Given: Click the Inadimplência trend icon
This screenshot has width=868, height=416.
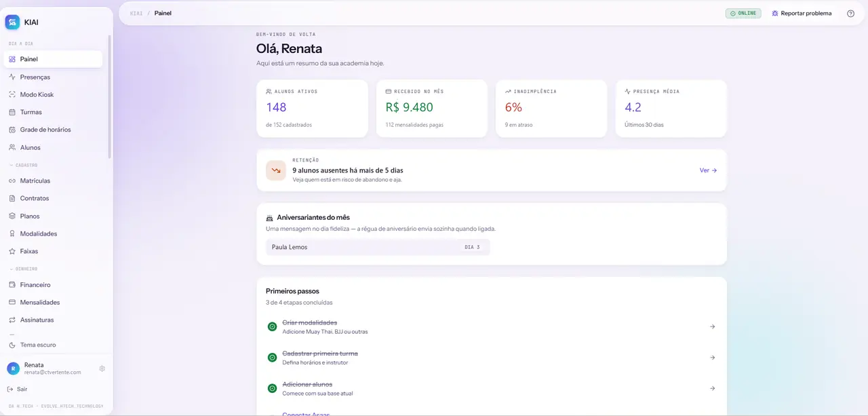Looking at the screenshot, I should 508,91.
